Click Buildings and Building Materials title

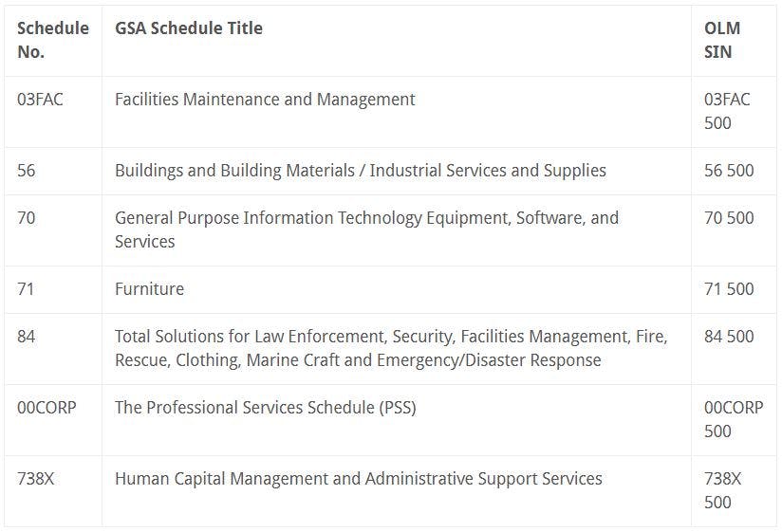click(361, 171)
